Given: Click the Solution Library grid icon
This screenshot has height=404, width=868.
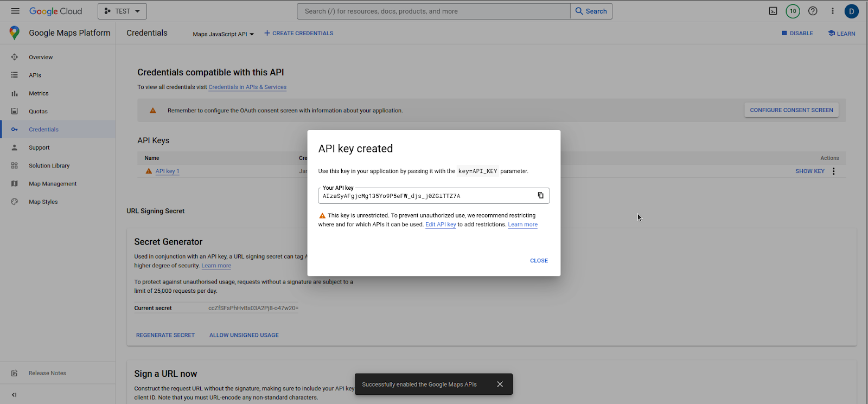Looking at the screenshot, I should 15,165.
